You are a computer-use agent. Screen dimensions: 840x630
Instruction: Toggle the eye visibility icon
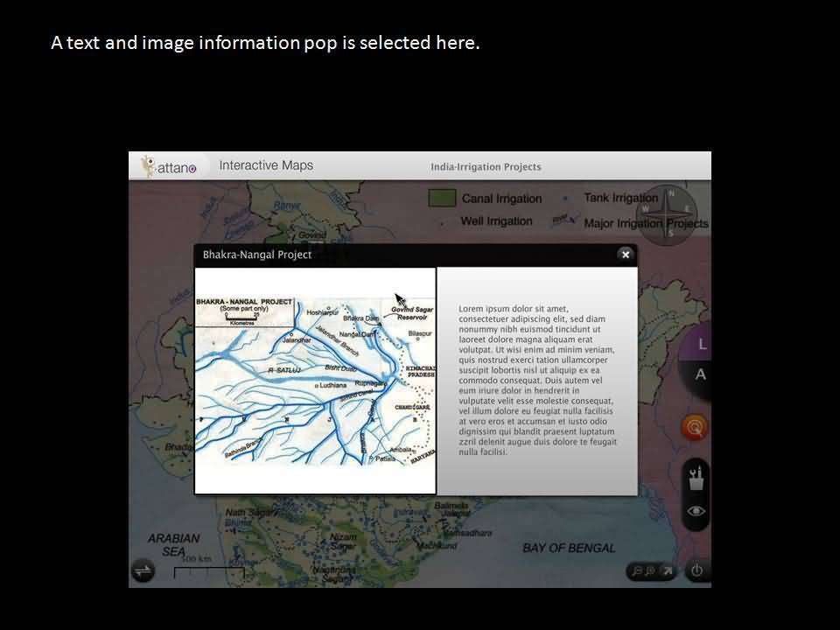pyautogui.click(x=696, y=512)
